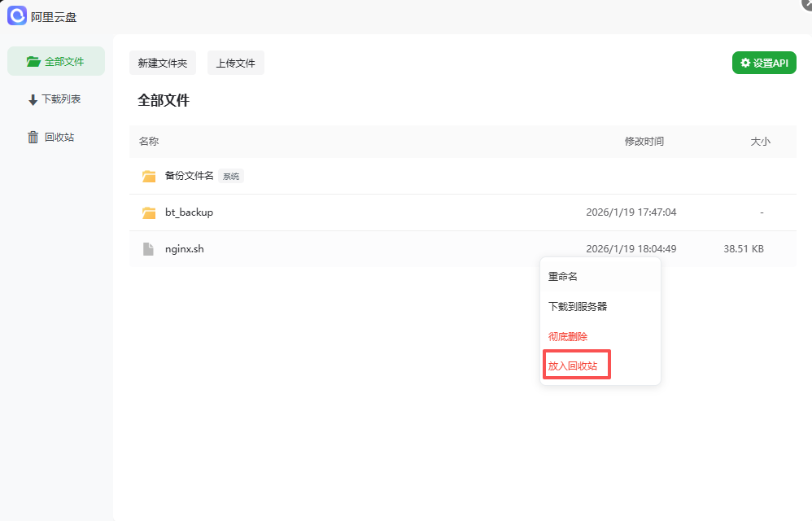Screen dimensions: 812x521
Task: Click the trash icon beside 回收站
Action: 33,137
